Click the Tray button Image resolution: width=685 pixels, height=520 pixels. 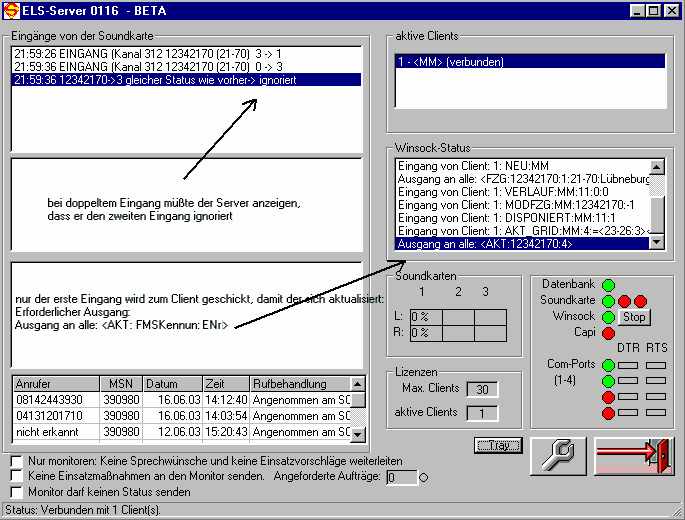click(498, 446)
